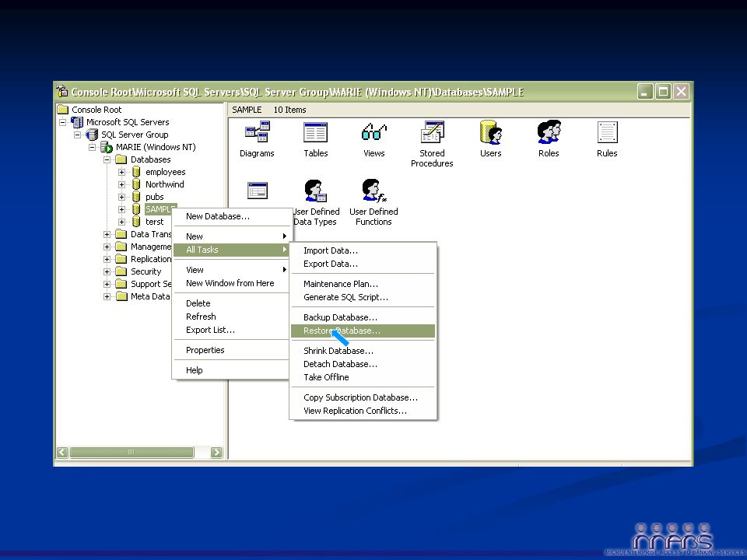
Task: Select the Console Root tree label
Action: point(96,110)
